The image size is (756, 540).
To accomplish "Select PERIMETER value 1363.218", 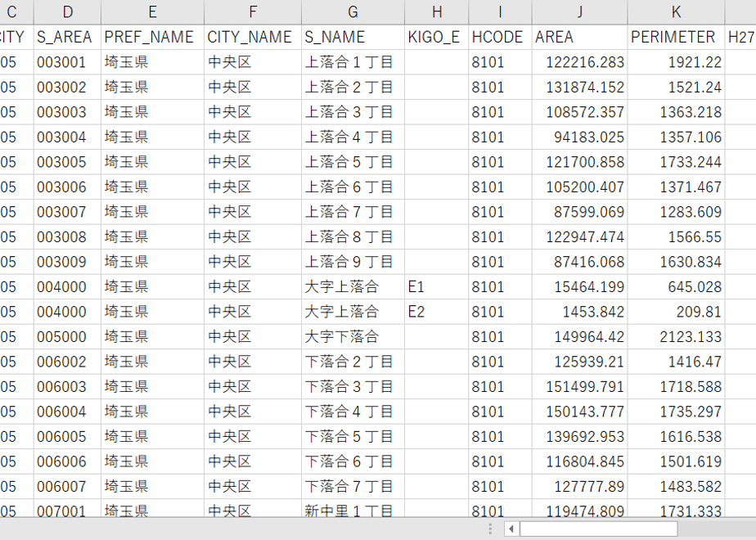I will point(676,112).
